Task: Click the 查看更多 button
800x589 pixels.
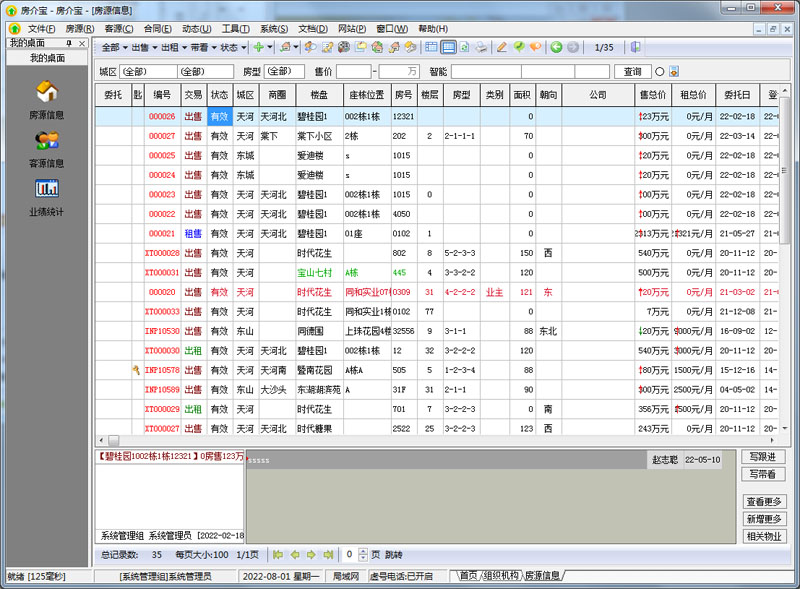Action: point(764,502)
